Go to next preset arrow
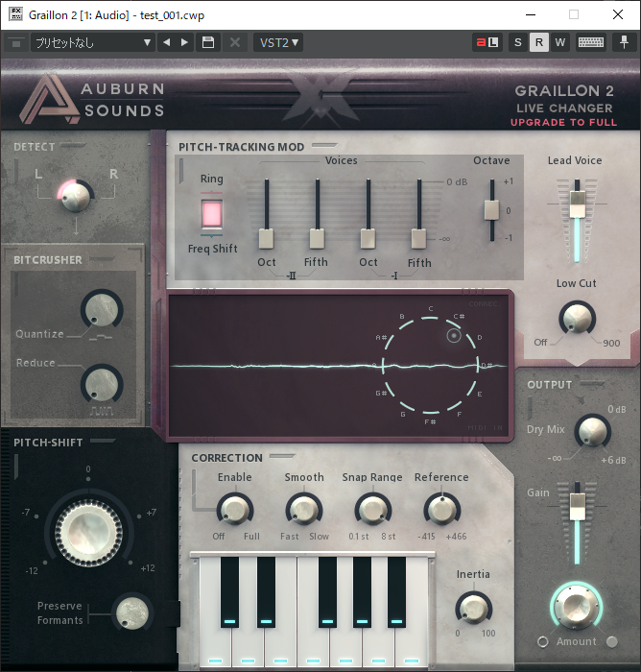This screenshot has height=672, width=641. 184,42
